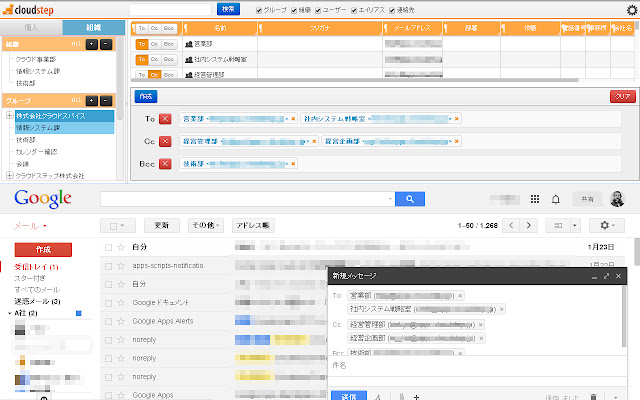The width and height of the screenshot is (640, 400).
Task: Toggle the 連絡先 checkbox
Action: click(392, 10)
